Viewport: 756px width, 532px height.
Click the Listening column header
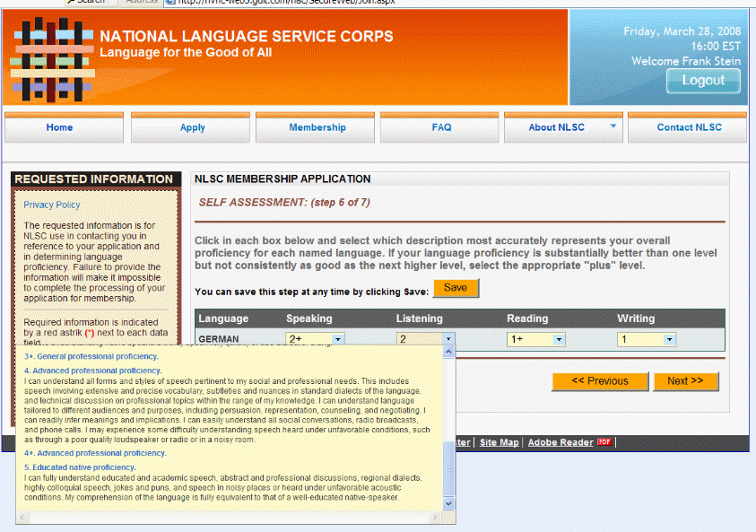[420, 318]
